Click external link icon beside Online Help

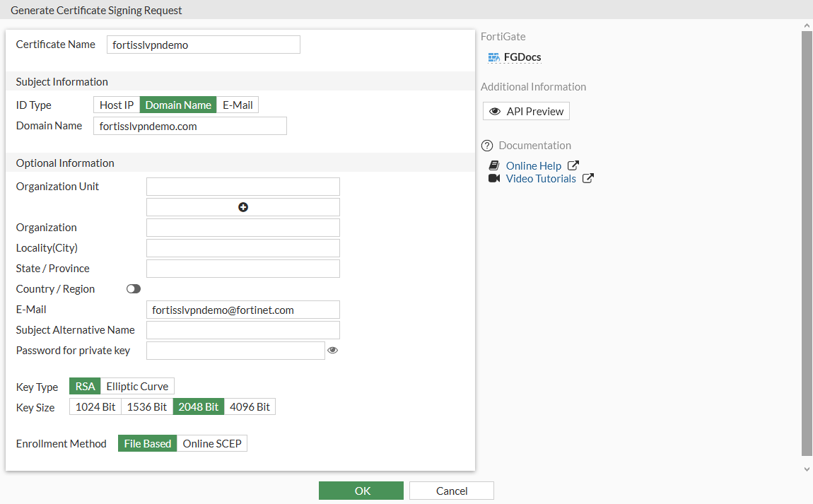click(573, 165)
